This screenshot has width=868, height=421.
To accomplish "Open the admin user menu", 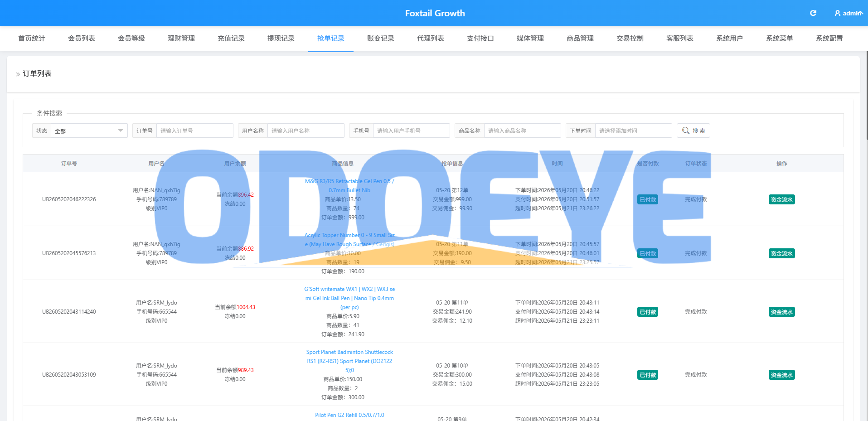I will point(849,13).
